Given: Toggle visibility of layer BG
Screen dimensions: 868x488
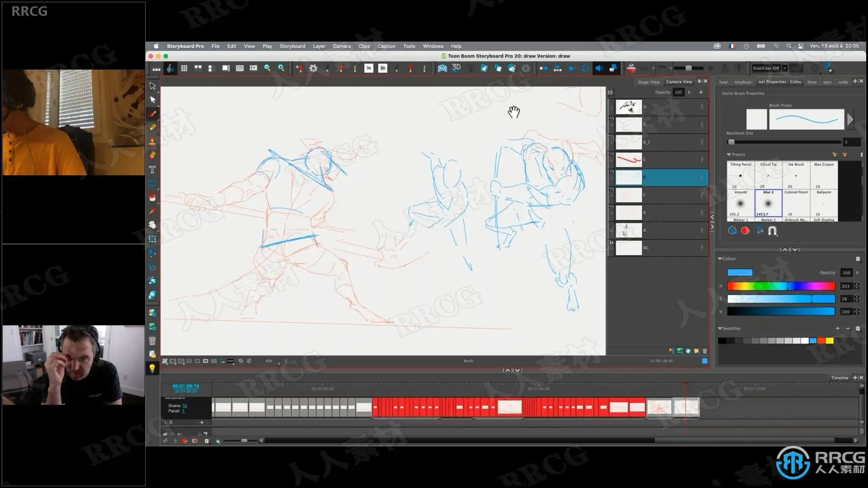Looking at the screenshot, I should [x=612, y=243].
